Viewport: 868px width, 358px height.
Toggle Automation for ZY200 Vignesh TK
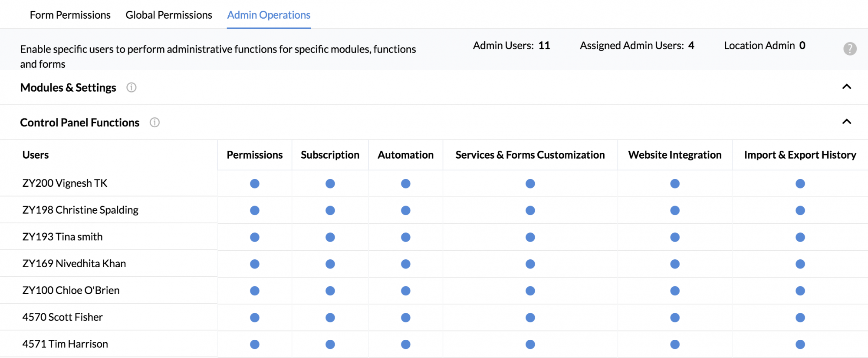pyautogui.click(x=406, y=184)
